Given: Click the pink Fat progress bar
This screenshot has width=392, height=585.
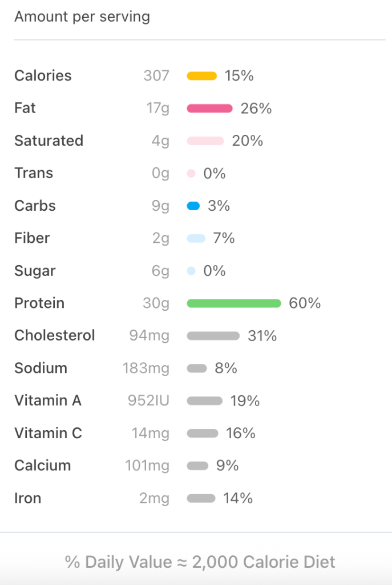Looking at the screenshot, I should (x=209, y=109).
